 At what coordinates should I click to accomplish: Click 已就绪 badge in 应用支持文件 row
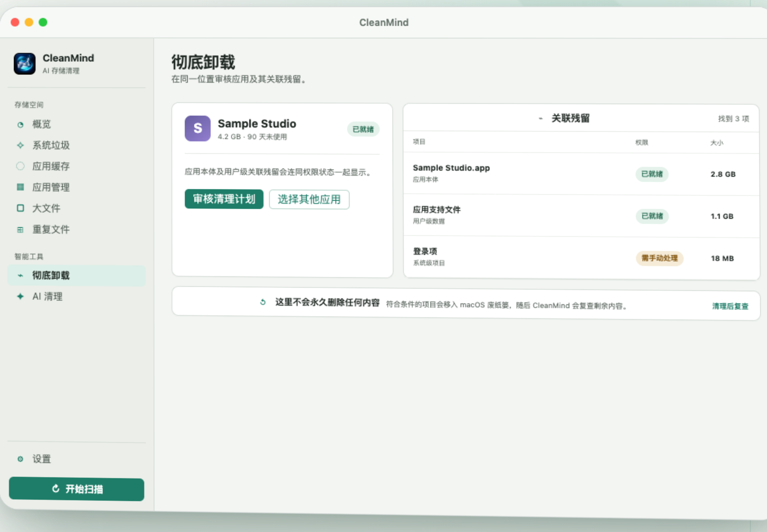click(x=652, y=216)
